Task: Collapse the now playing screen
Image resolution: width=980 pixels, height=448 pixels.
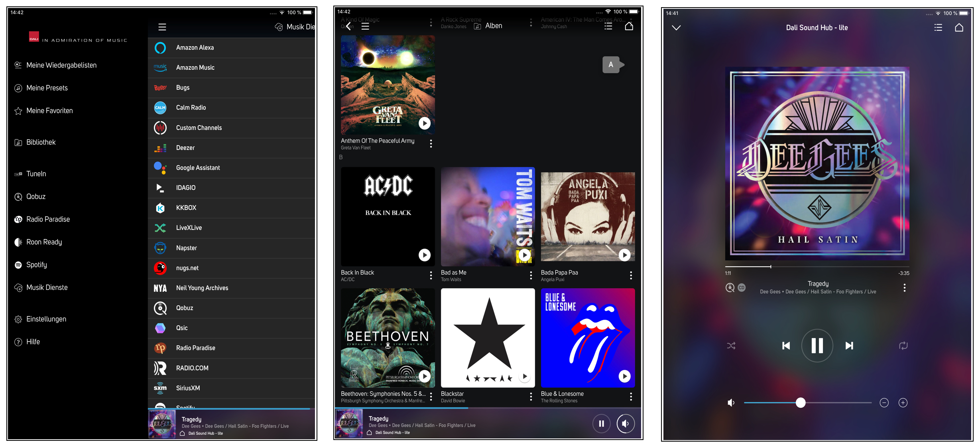Action: click(x=676, y=28)
